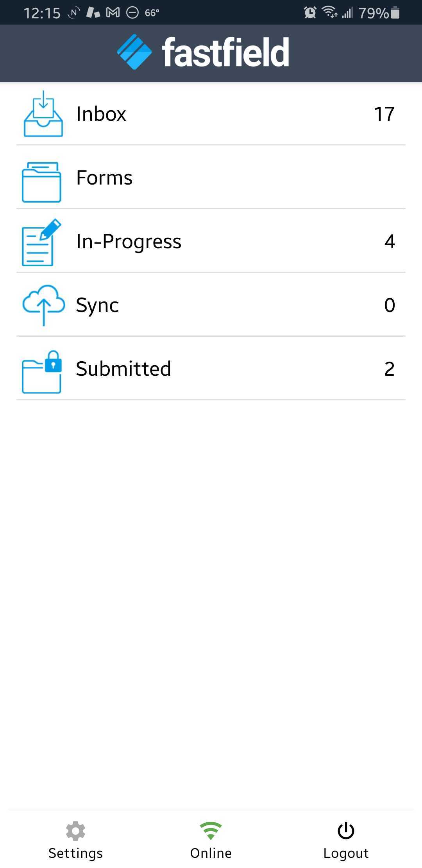
Task: Click the In-Progress count of 4
Action: tap(389, 241)
